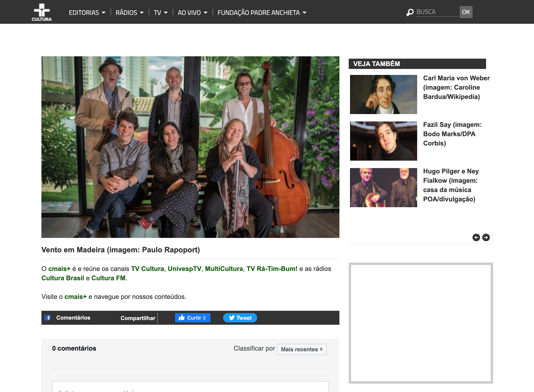Click the search magnifier icon
The width and height of the screenshot is (534, 392).
tap(410, 13)
